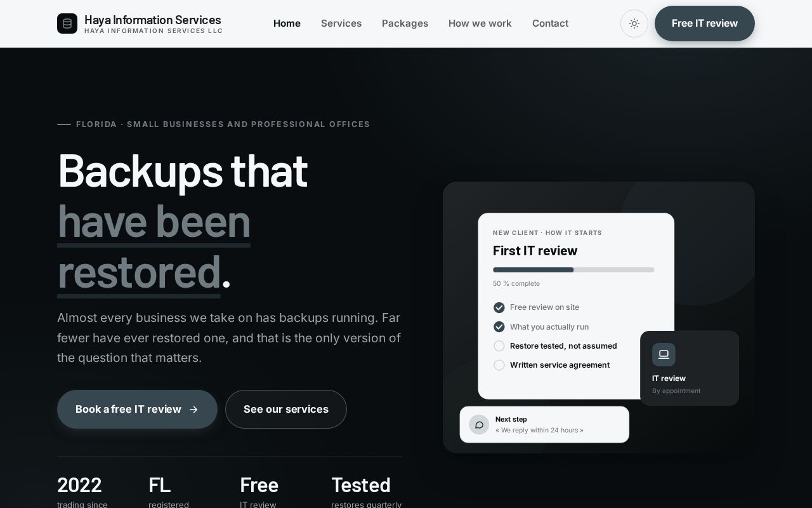
Task: Click the paragraph starting Almost every business
Action: pyautogui.click(x=229, y=338)
